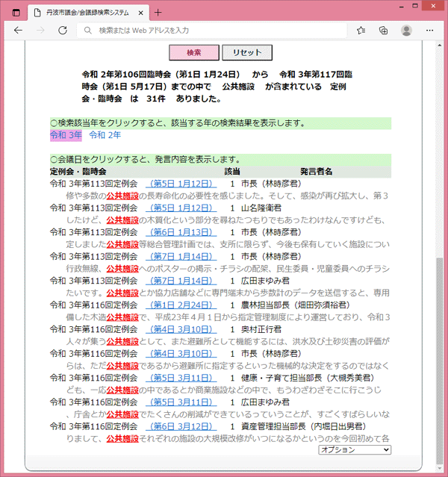Open a new browser tab

coord(158,13)
